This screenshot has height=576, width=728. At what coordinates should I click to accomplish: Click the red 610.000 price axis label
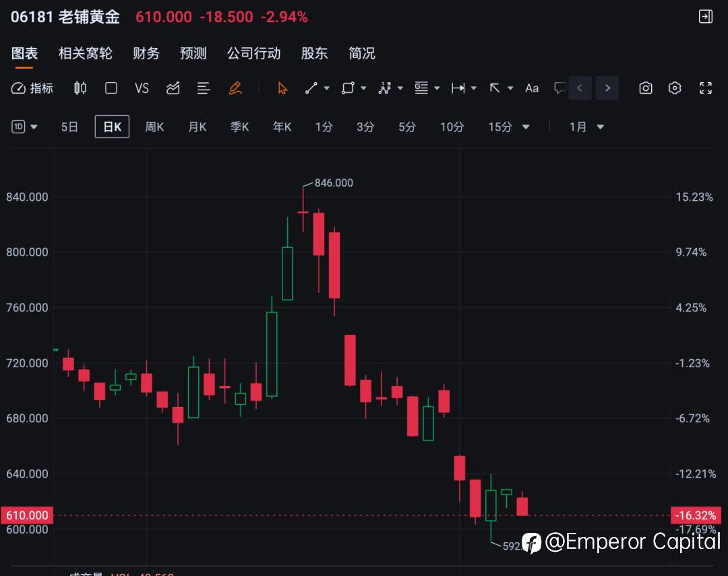coord(27,515)
